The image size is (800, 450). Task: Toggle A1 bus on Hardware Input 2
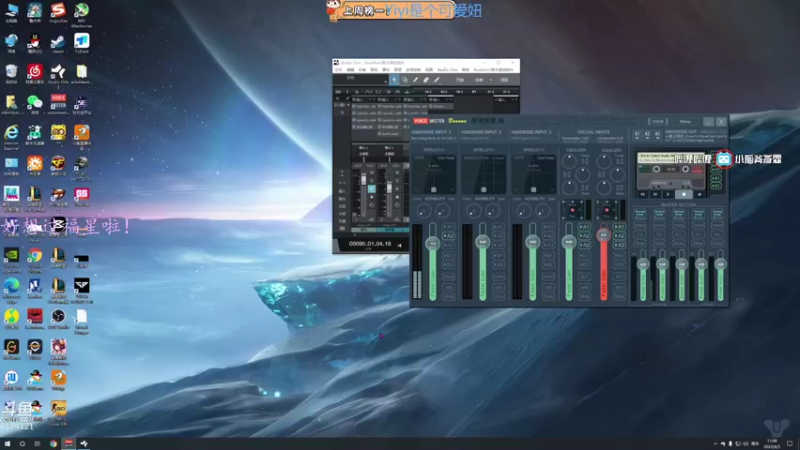click(x=498, y=227)
